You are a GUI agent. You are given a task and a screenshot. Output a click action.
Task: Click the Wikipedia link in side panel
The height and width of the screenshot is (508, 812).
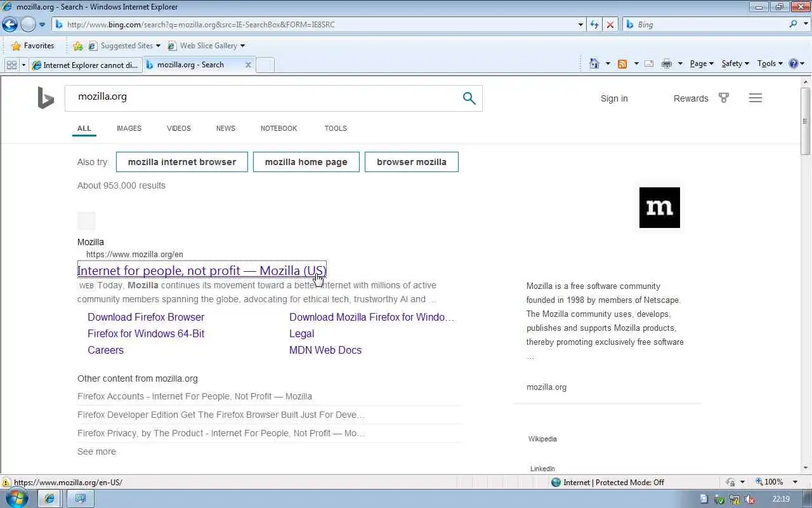542,439
